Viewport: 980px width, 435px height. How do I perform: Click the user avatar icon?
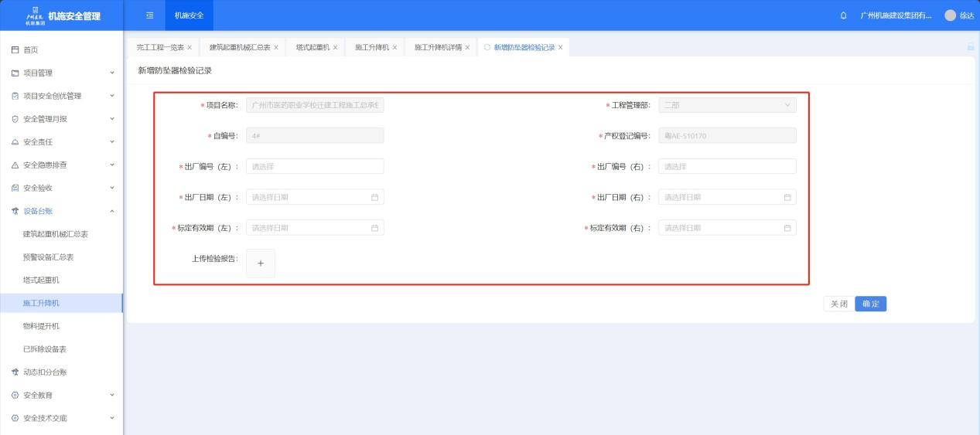[x=950, y=15]
